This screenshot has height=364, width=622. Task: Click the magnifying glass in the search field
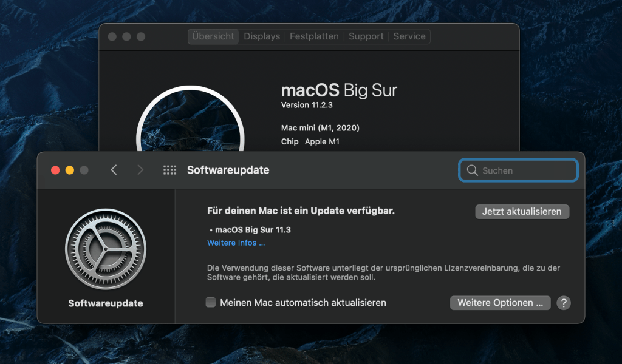[x=471, y=170]
